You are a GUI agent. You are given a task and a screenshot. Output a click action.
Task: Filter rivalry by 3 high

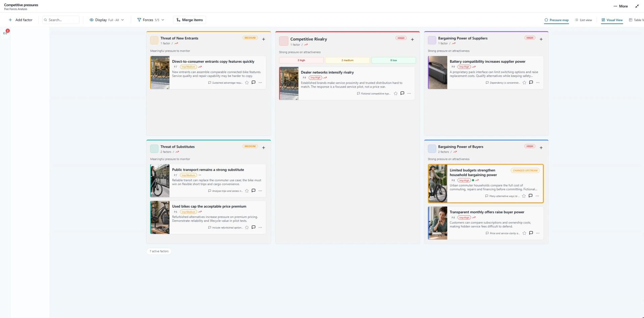pos(301,60)
